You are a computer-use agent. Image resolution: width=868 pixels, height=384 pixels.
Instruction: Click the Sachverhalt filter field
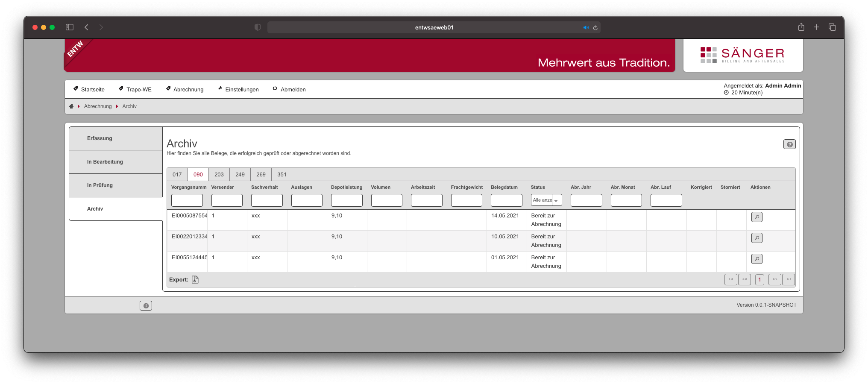pos(267,200)
